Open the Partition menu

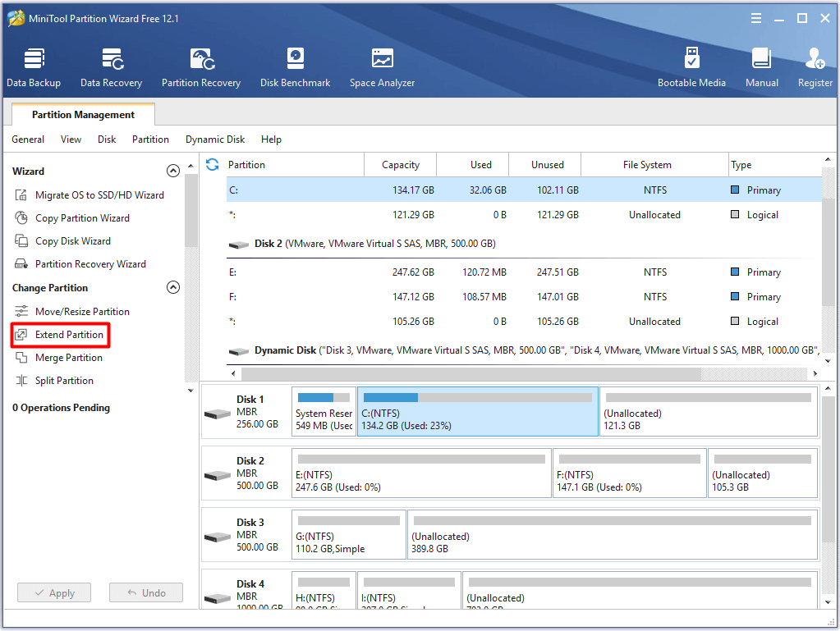point(150,139)
